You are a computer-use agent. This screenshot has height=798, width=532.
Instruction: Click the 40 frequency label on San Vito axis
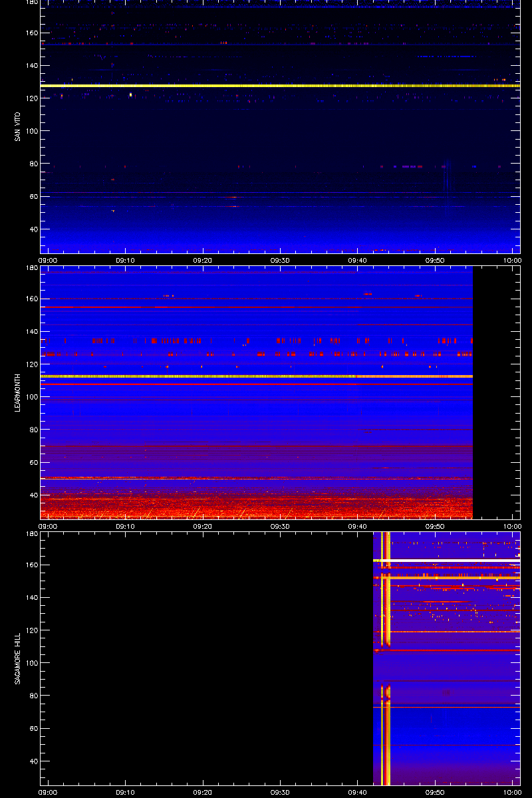pyautogui.click(x=33, y=229)
